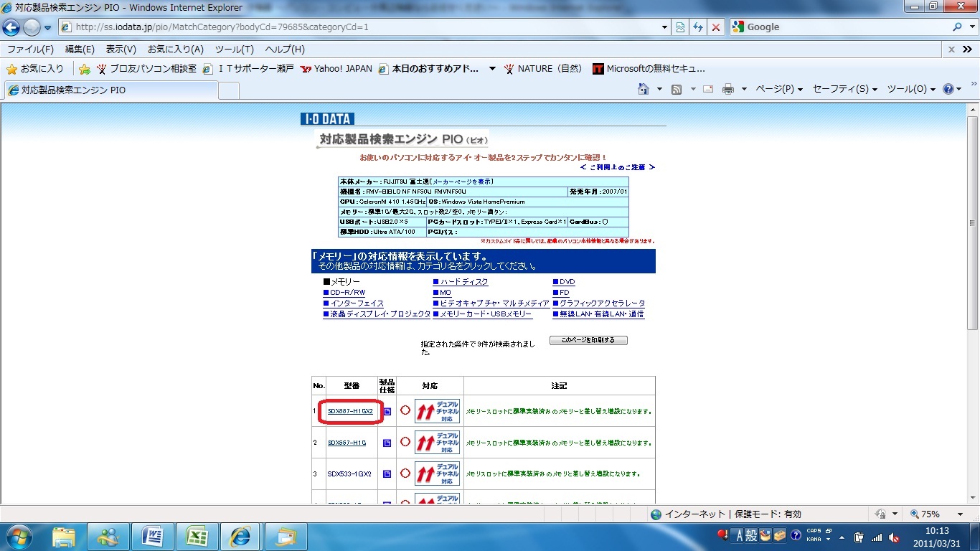Open the Help question-mark icon in command bar
Image resolution: width=980 pixels, height=551 pixels.
pos(948,89)
